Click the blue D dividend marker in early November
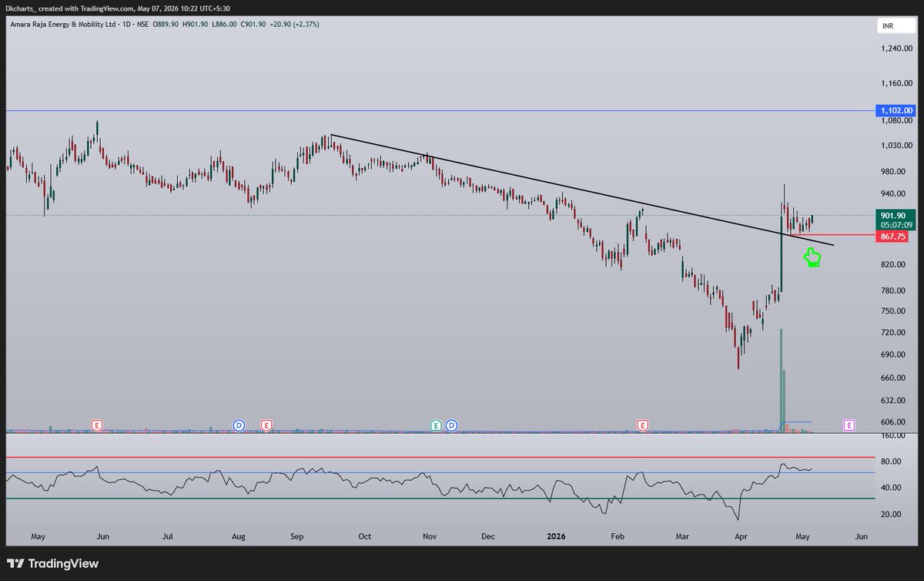Viewport: 924px width, 581px height. click(451, 425)
